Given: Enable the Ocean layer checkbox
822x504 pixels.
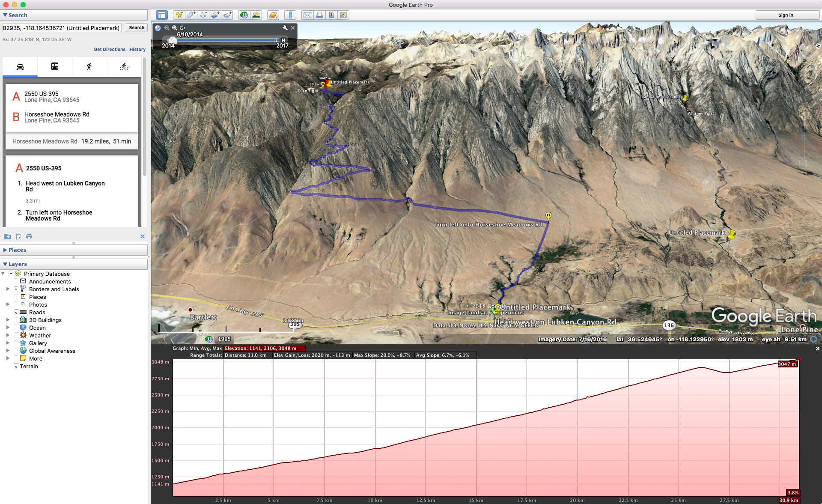Looking at the screenshot, I should pos(16,328).
